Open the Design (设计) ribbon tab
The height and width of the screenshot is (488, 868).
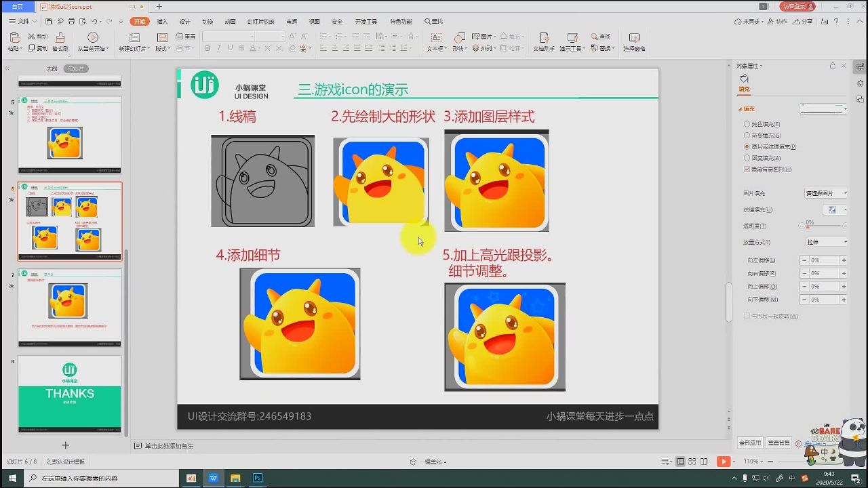(184, 22)
